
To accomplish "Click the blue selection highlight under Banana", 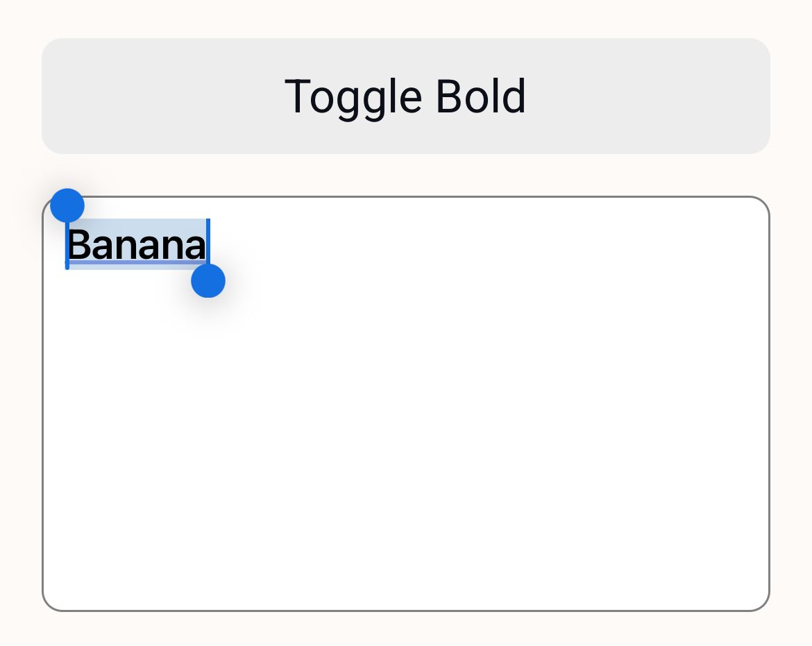I will [137, 264].
